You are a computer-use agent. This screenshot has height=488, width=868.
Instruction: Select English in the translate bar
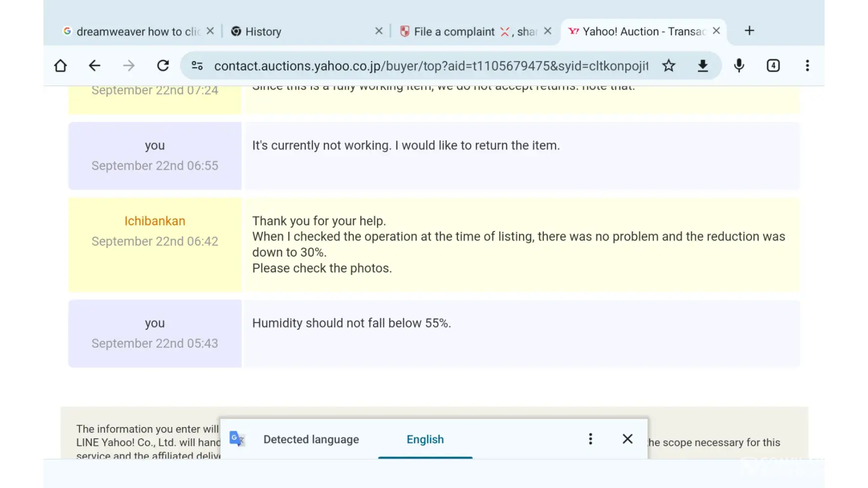(425, 439)
